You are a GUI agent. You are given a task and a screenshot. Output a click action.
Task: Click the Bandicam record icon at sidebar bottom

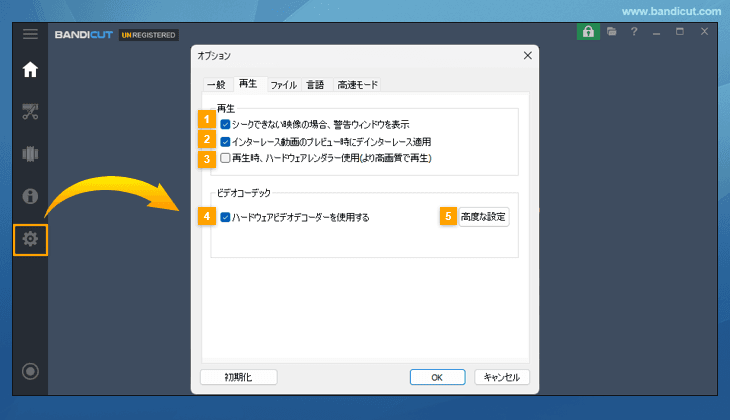pos(30,371)
